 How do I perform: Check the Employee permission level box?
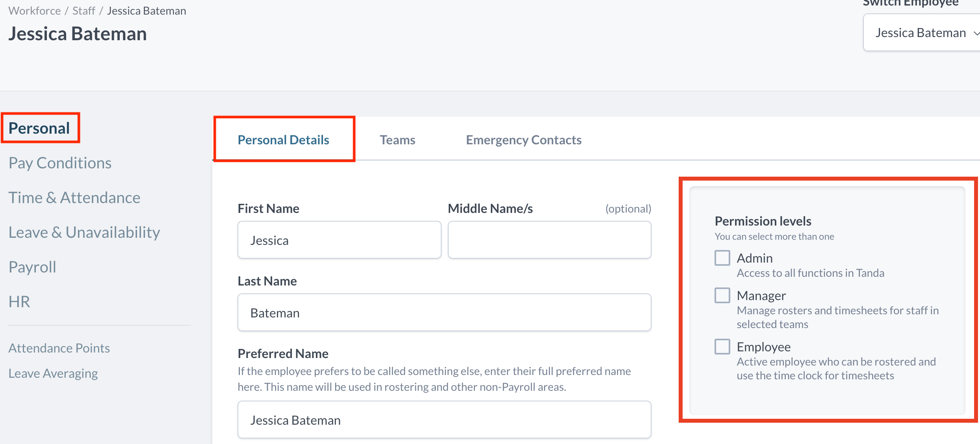pyautogui.click(x=722, y=347)
